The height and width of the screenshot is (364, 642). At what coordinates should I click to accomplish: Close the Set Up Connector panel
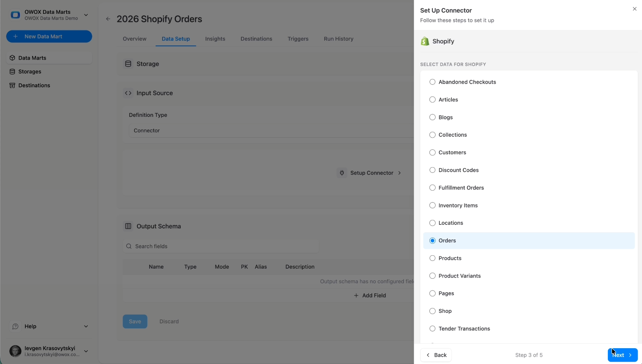click(635, 9)
